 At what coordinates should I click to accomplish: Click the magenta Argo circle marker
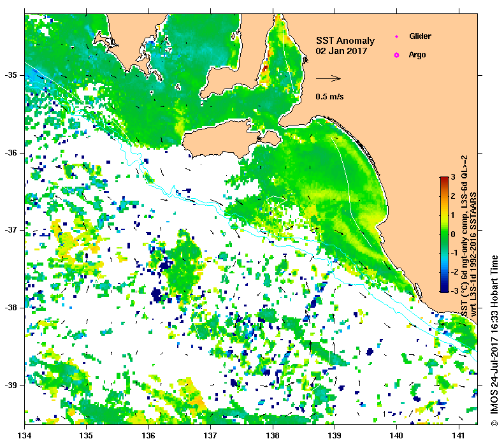tap(397, 55)
